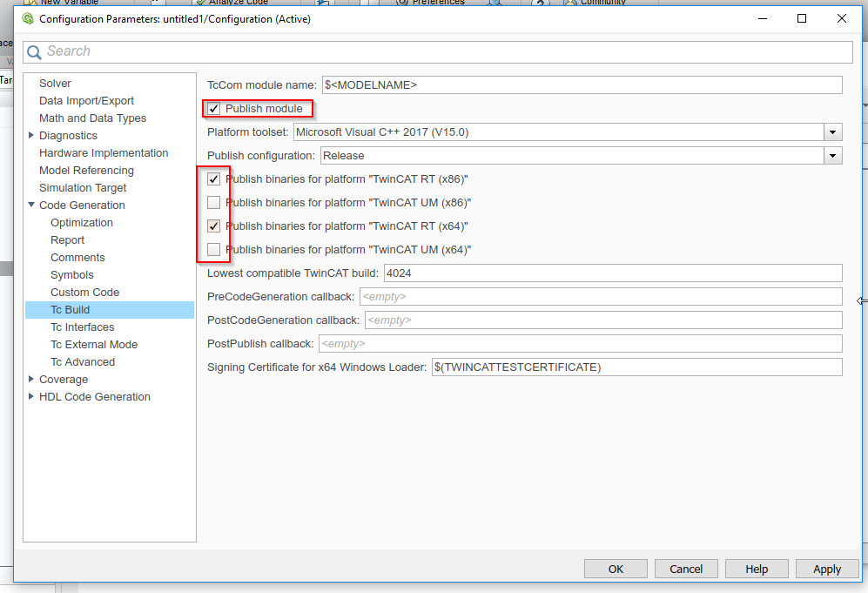Maximize the Configuration Parameters dialog

point(802,19)
